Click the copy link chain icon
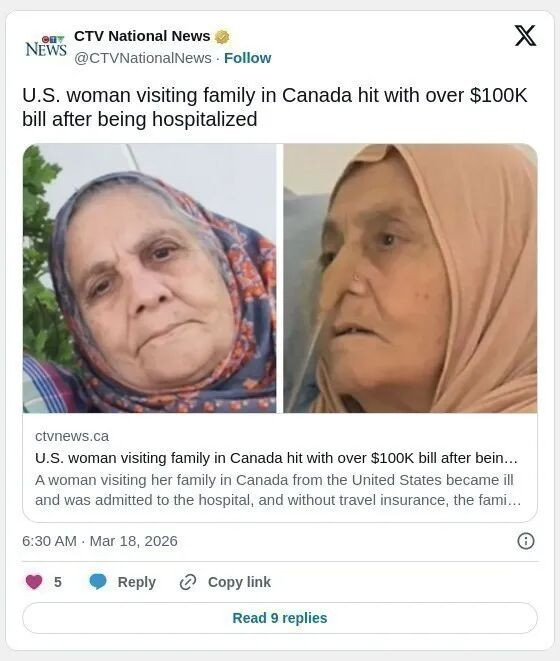Screen dimensions: 560x661 pyautogui.click(x=188, y=582)
